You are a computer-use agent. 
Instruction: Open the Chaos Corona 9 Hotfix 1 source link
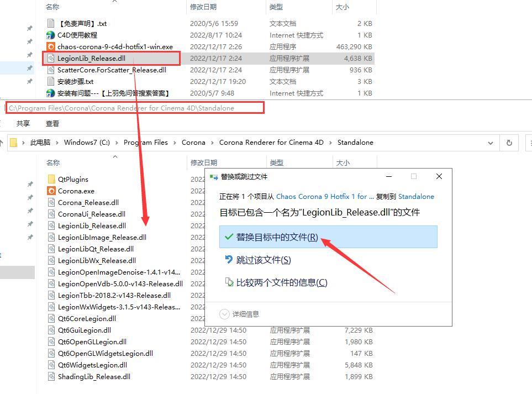pos(325,197)
